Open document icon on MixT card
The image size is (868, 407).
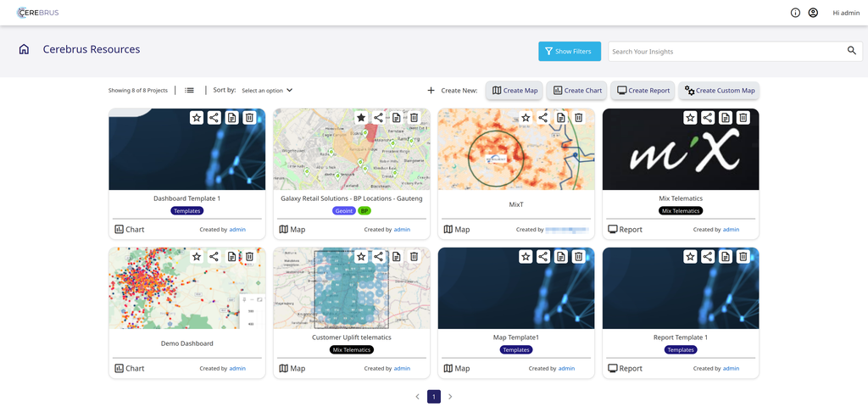(561, 117)
